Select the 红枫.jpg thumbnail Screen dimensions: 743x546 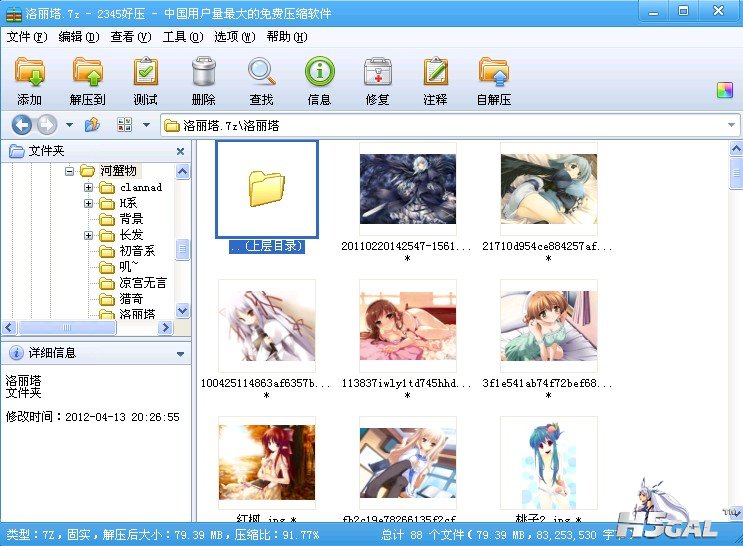point(267,463)
